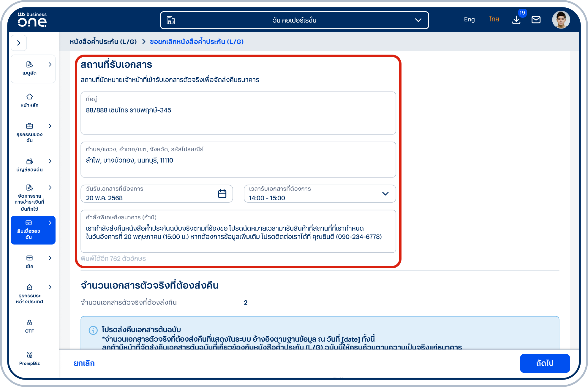Click the ที่อยู่ address input field

point(238,113)
